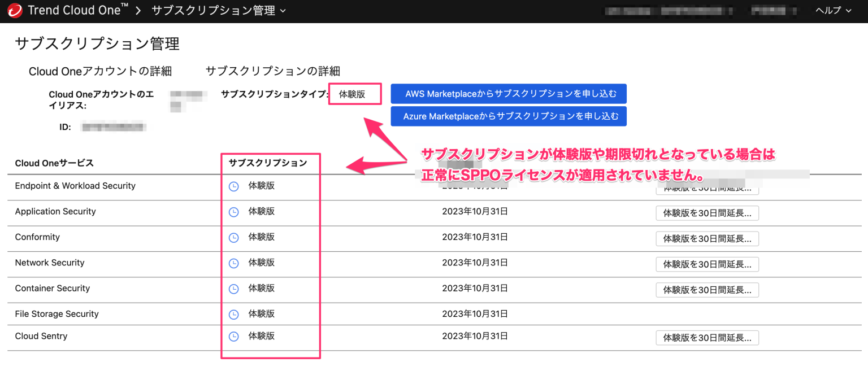Extend the Container Security trial 30 days

[x=707, y=290]
